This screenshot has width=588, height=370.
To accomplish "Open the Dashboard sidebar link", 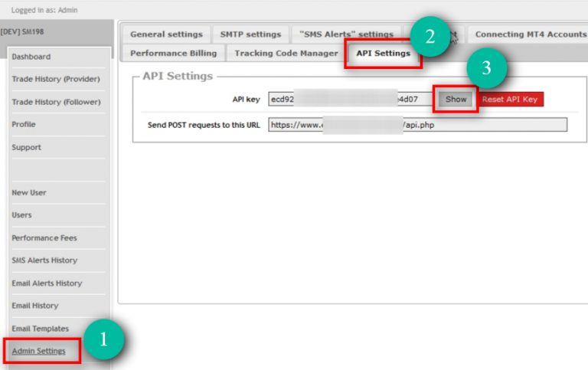I will pyautogui.click(x=31, y=57).
